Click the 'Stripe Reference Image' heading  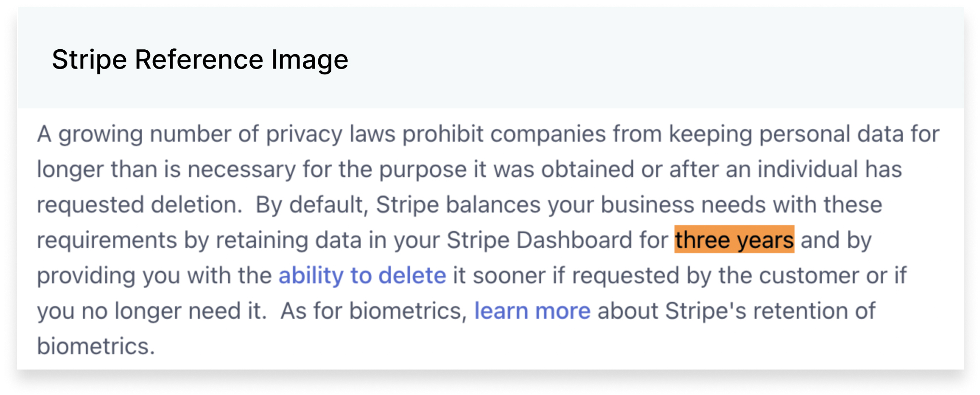(200, 60)
